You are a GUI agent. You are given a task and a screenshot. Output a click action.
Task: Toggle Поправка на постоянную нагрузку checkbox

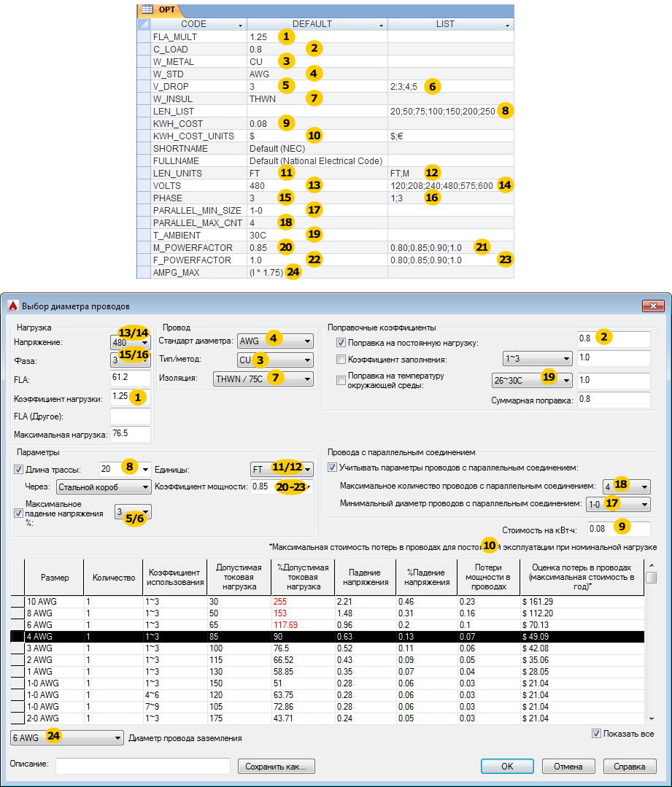point(341,343)
